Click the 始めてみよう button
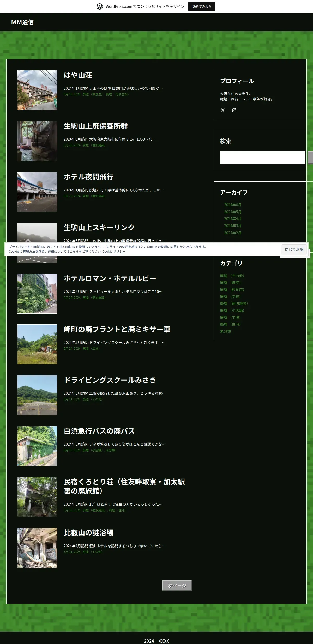This screenshot has height=644, width=313. pos(202,7)
